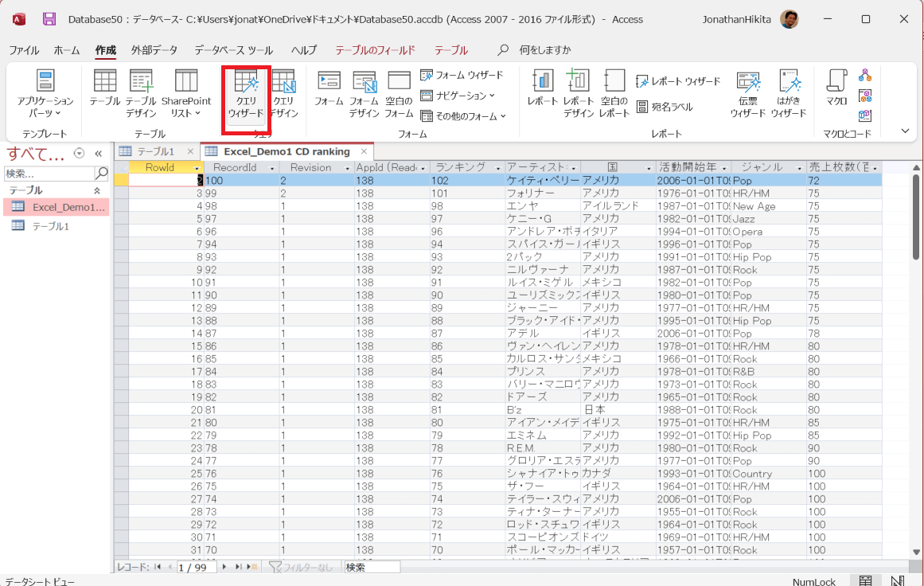Click the マクロ macro button
This screenshot has height=586, width=924.
point(836,88)
